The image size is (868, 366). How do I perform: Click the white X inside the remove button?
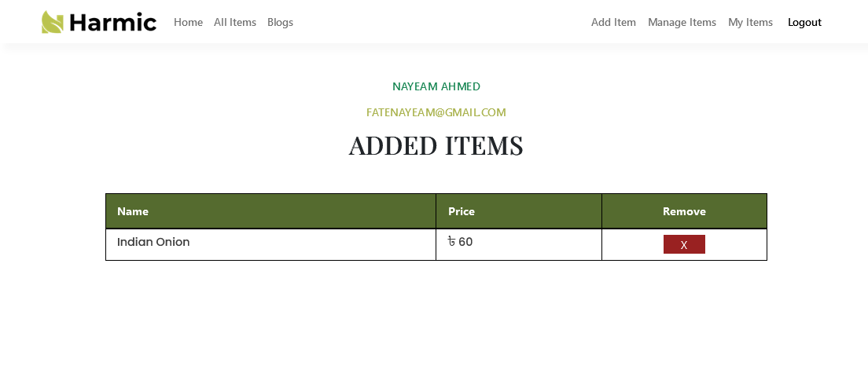(684, 245)
